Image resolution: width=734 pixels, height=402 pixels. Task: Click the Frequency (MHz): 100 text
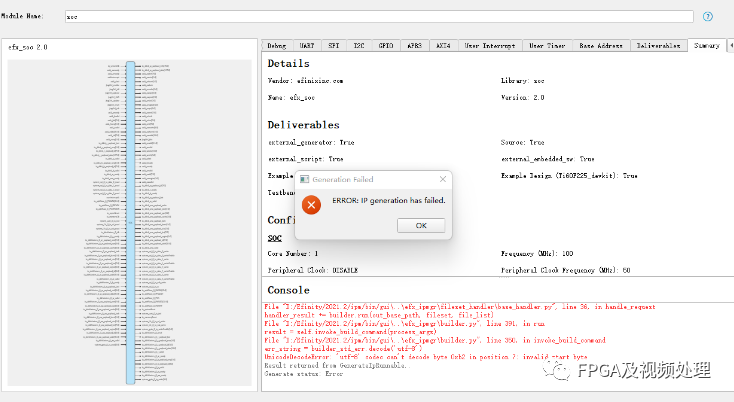point(537,254)
